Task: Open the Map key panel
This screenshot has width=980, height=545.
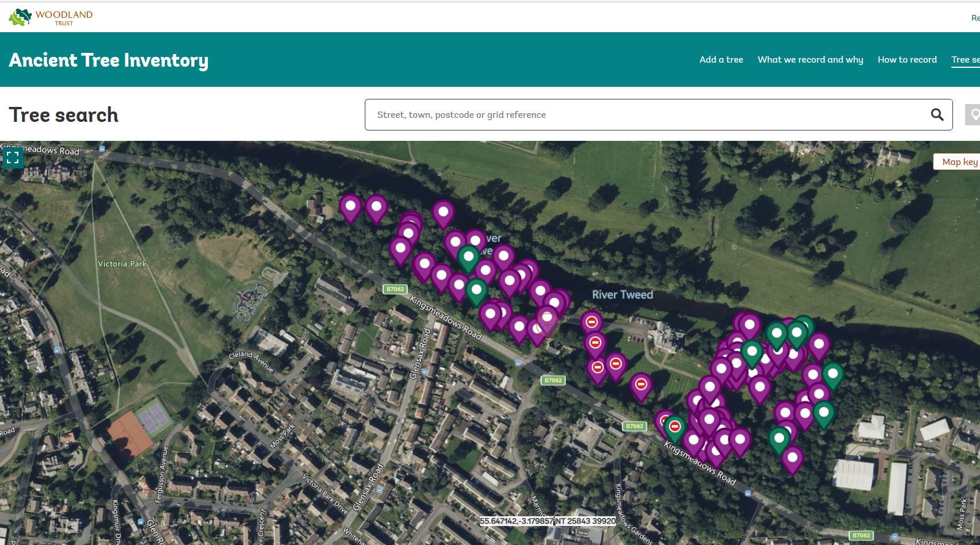Action: pyautogui.click(x=959, y=162)
